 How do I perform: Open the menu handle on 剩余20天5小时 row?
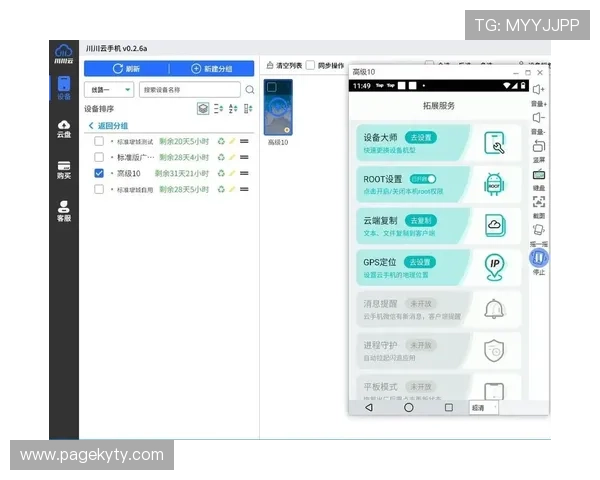tap(244, 141)
